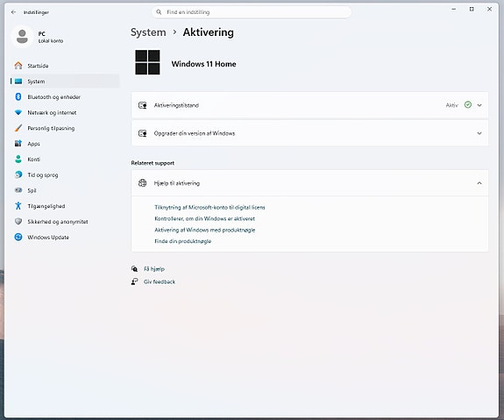Open Personlig tilpasning brush icon
The width and height of the screenshot is (504, 420).
point(18,128)
